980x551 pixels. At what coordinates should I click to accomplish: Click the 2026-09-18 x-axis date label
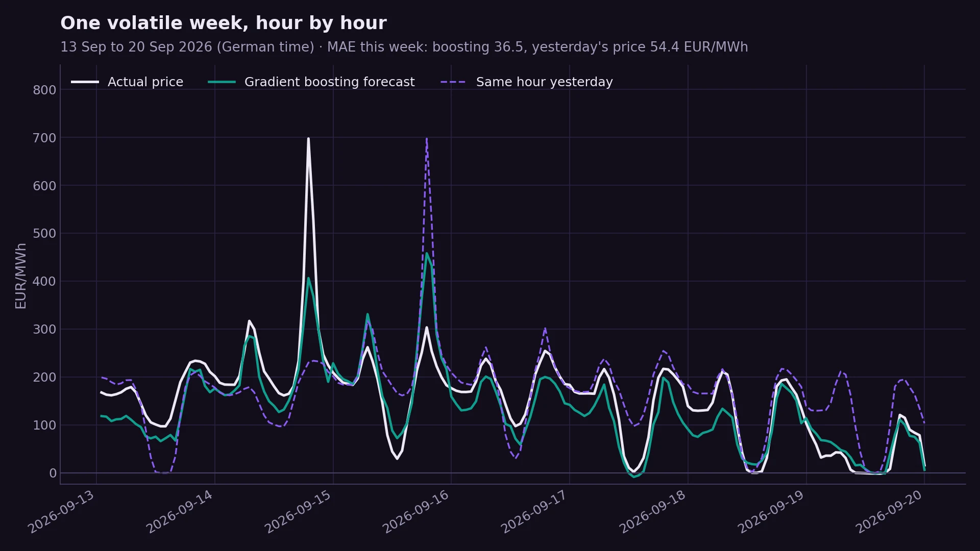coord(653,512)
